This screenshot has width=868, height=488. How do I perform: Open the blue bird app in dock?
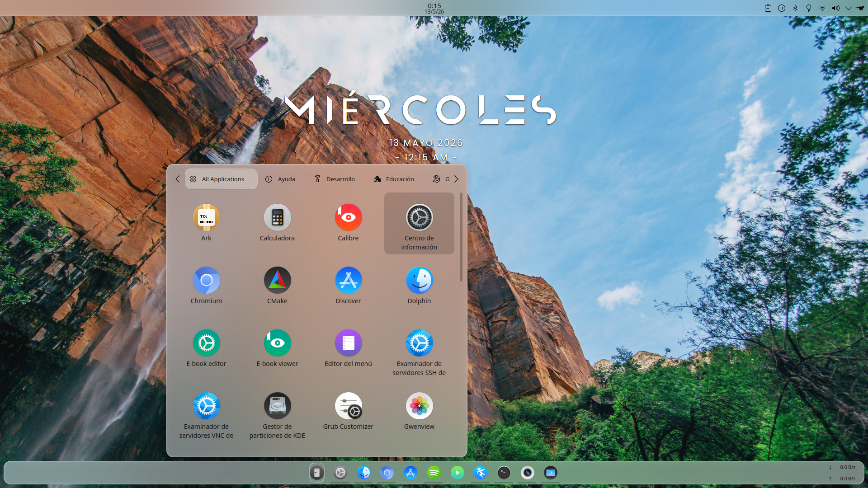point(481,473)
